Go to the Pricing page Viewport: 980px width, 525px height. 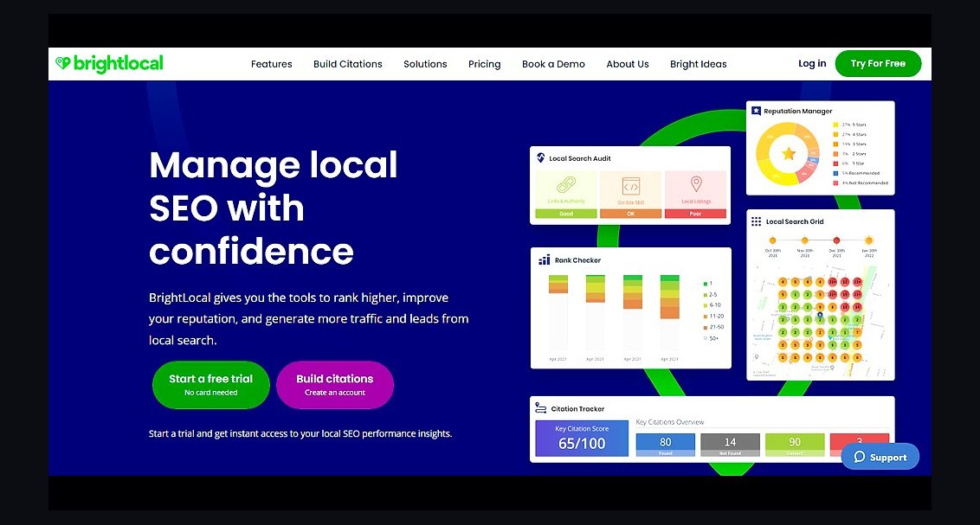(x=485, y=64)
